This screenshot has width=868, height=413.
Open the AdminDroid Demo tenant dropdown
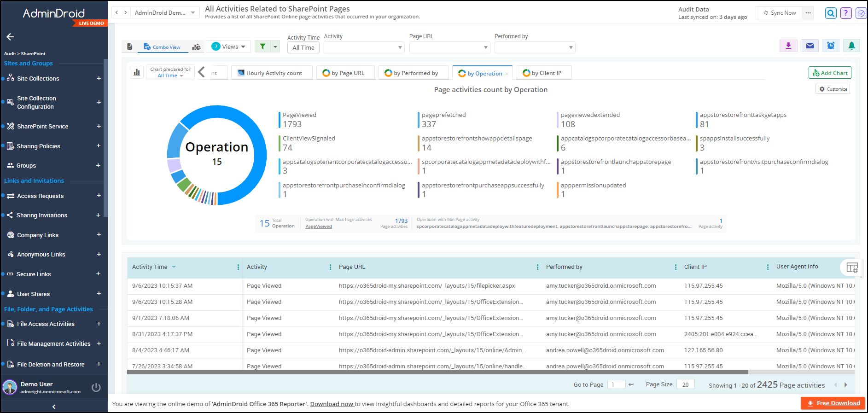[x=165, y=13]
